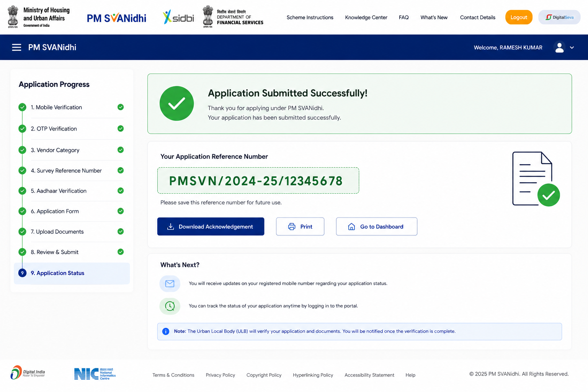Click the Welcome, RAMESH KUMAR text
Image resolution: width=588 pixels, height=392 pixels.
coord(508,47)
